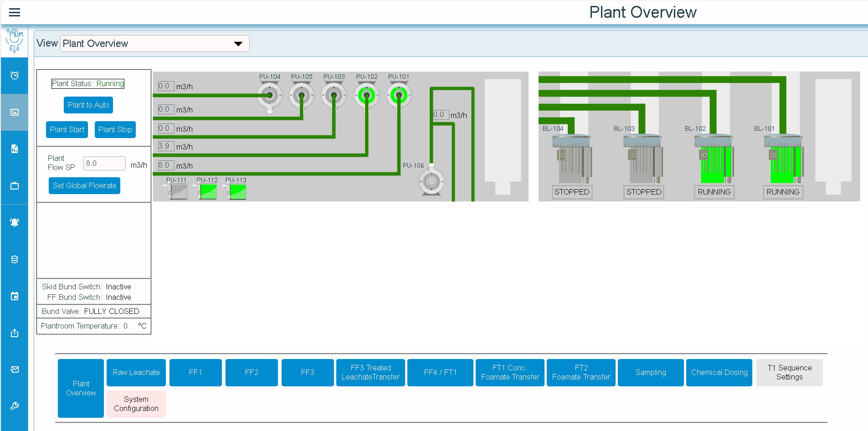
Task: Select pump PU-106 symbol
Action: pyautogui.click(x=431, y=181)
